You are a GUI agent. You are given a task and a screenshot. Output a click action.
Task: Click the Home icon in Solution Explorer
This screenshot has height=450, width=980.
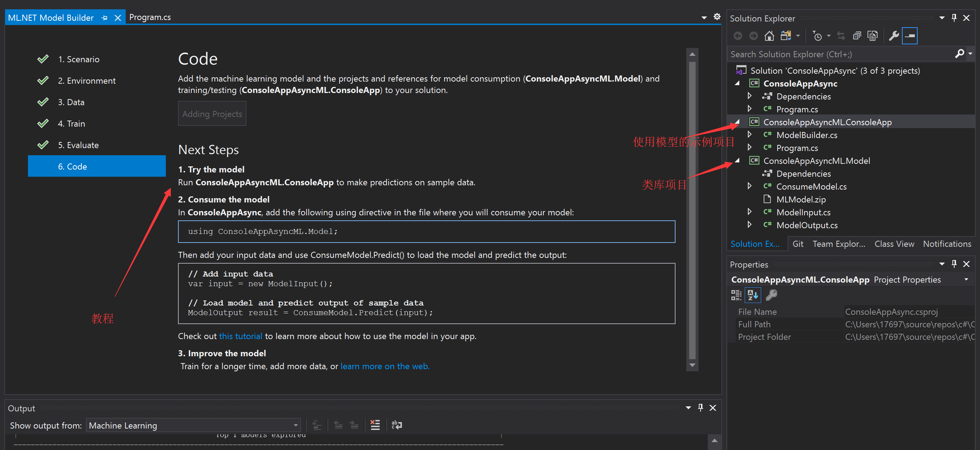pyautogui.click(x=769, y=36)
